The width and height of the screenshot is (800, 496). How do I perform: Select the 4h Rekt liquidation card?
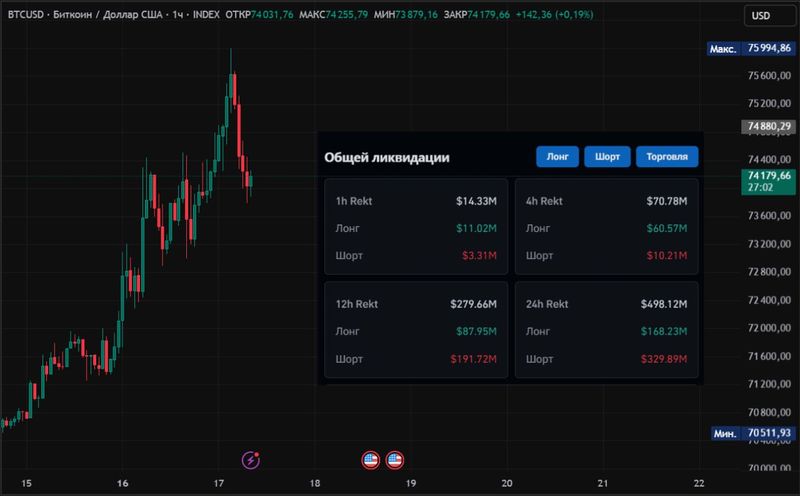point(606,228)
